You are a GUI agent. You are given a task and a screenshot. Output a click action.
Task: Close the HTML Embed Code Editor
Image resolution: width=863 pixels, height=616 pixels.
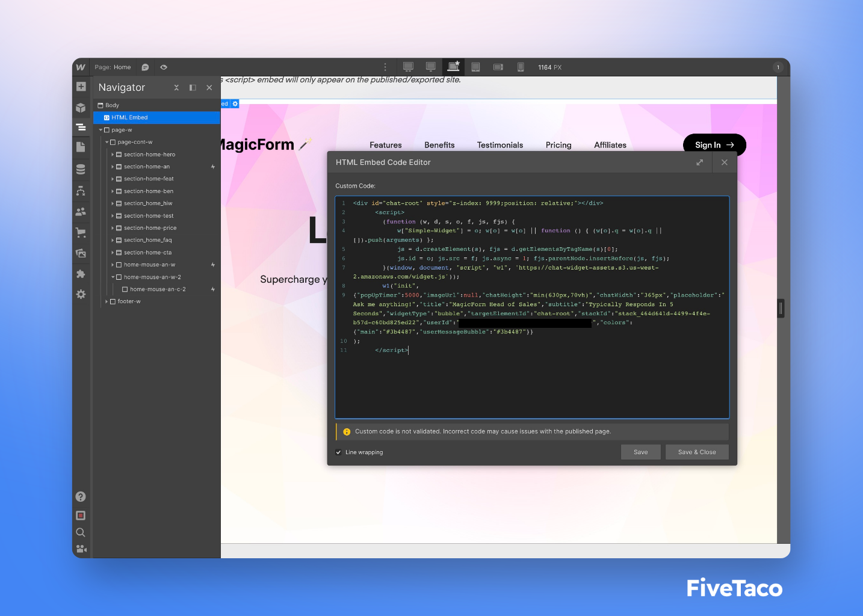(x=725, y=162)
